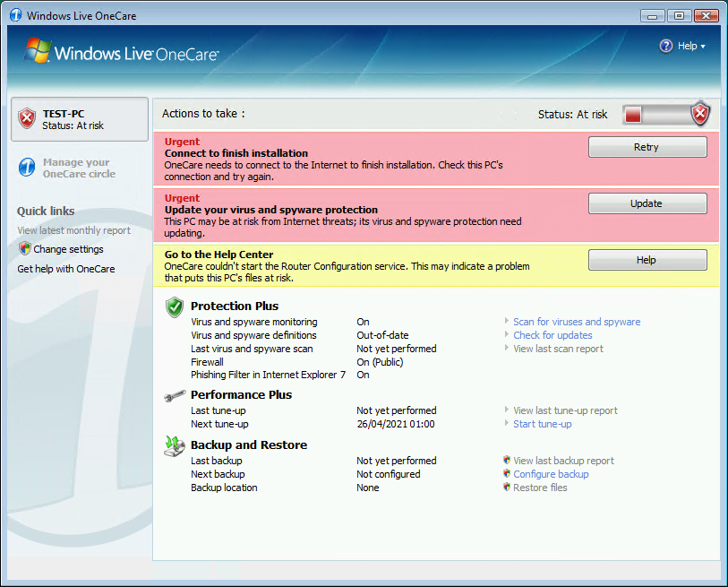Click 'Go to the Help Center' heading
This screenshot has width=728, height=587.
tap(218, 255)
